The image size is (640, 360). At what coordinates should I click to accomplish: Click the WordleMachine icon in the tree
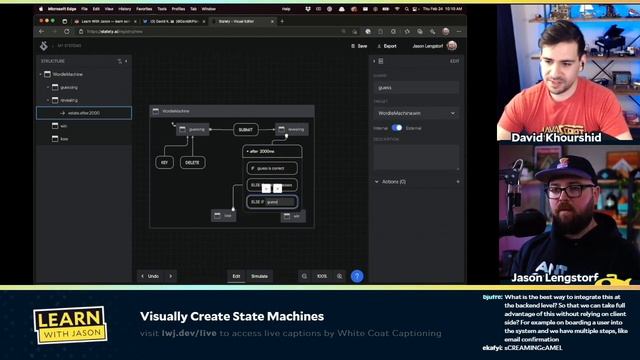tap(47, 74)
